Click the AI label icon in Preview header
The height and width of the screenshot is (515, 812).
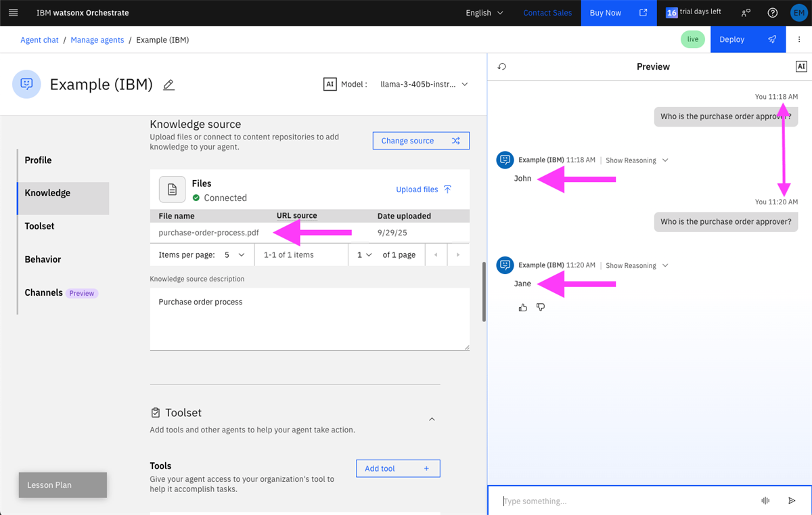801,66
